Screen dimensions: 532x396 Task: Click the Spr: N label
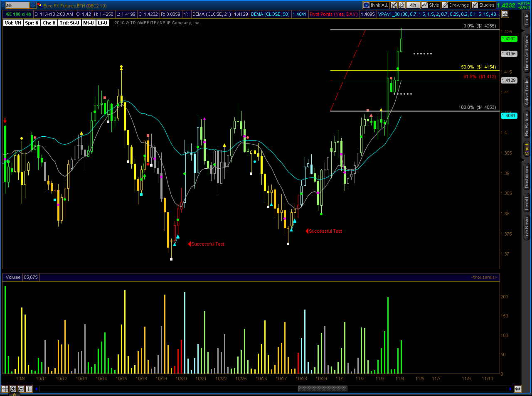[x=32, y=23]
